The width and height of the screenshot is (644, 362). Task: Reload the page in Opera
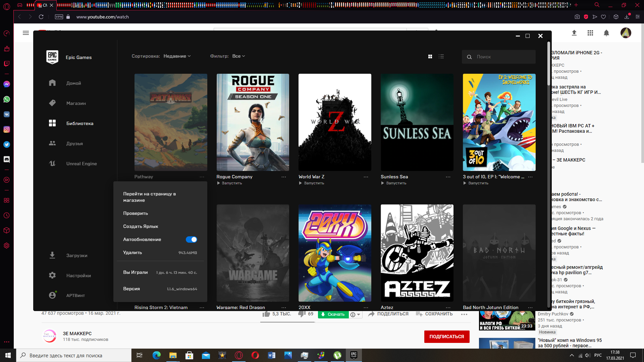pos(41,17)
